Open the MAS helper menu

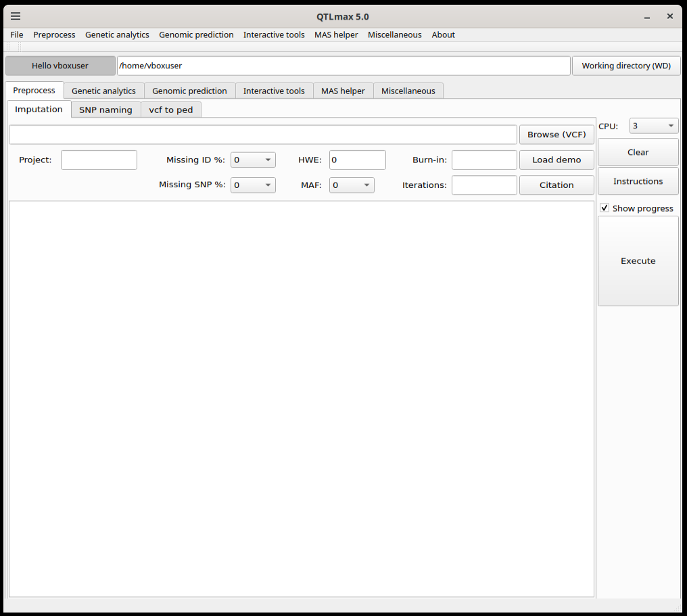336,35
